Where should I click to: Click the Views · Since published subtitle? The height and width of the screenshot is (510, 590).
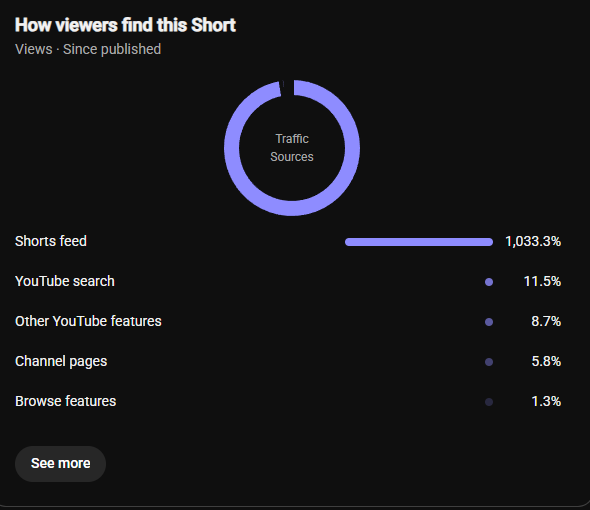(88, 49)
